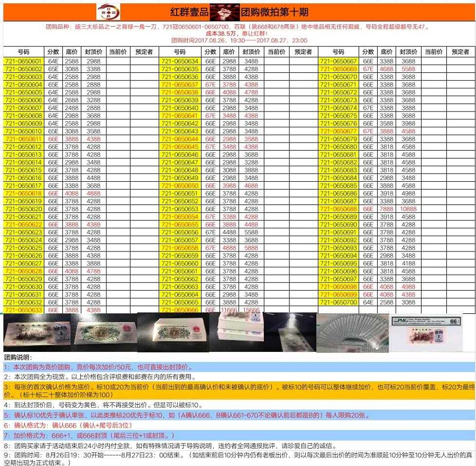Click the 团购微拍第十期 title text

pos(274,12)
